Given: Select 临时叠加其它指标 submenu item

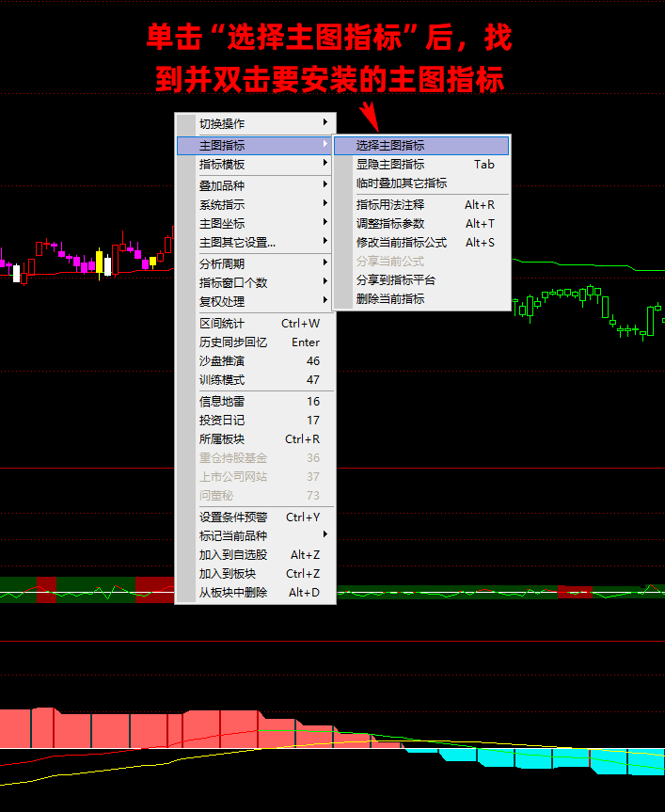Looking at the screenshot, I should pyautogui.click(x=421, y=183).
